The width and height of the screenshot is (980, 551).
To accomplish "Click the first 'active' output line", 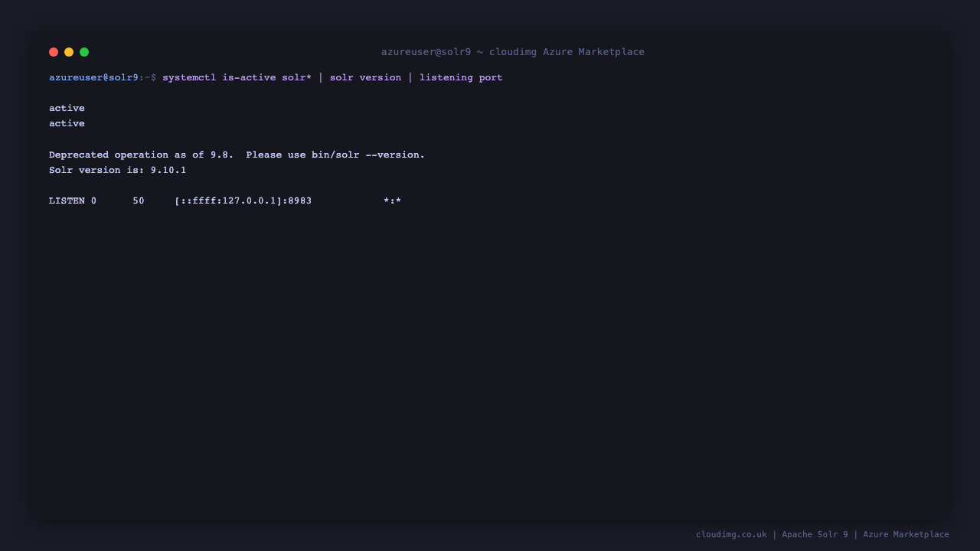I will 67,108.
